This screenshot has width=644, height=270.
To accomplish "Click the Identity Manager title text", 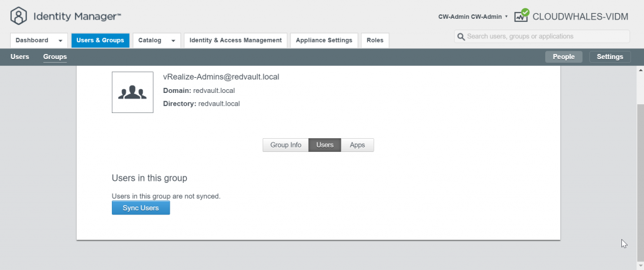I will (x=77, y=17).
